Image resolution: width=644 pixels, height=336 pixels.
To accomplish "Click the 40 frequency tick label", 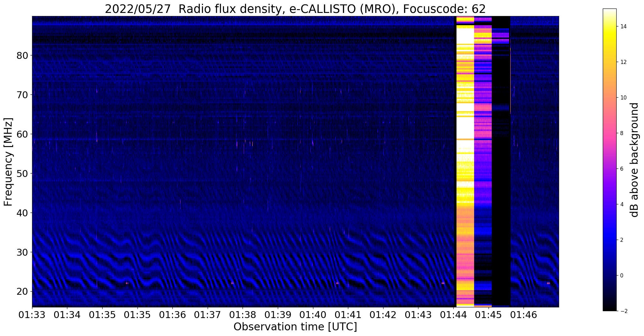I will tap(22, 213).
